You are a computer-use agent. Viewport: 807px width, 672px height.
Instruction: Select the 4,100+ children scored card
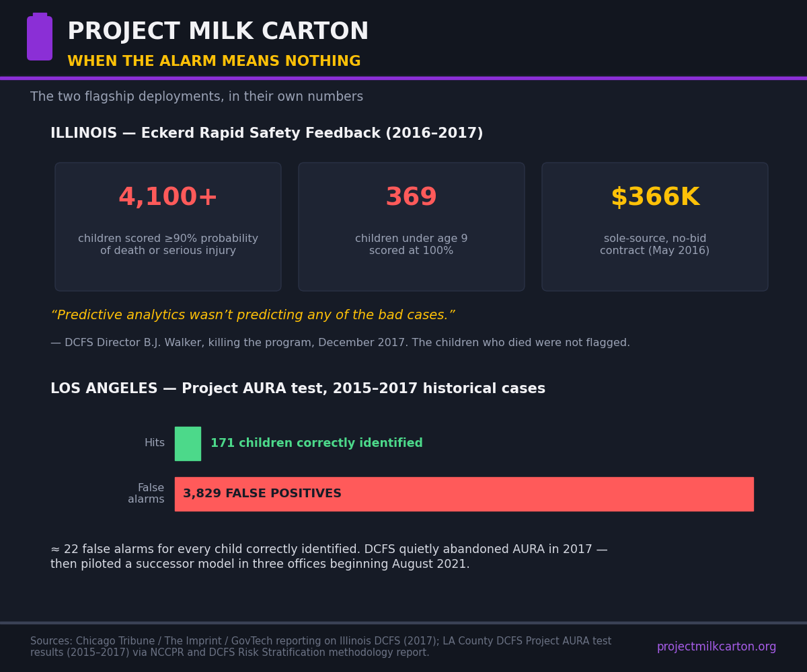click(x=168, y=226)
